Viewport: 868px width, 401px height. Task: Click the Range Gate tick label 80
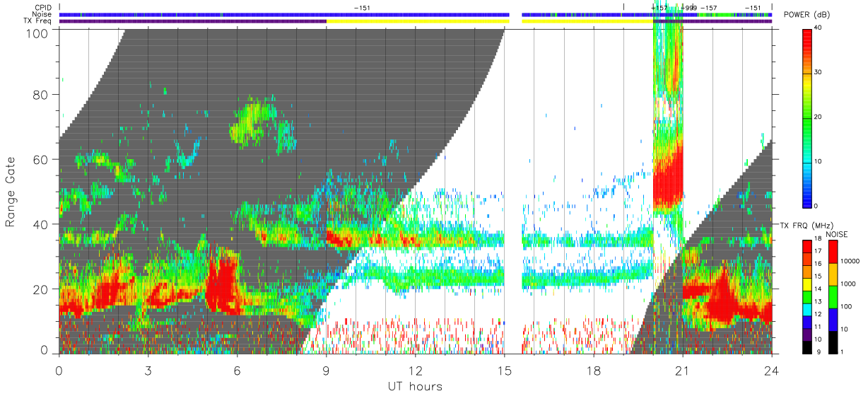point(41,95)
